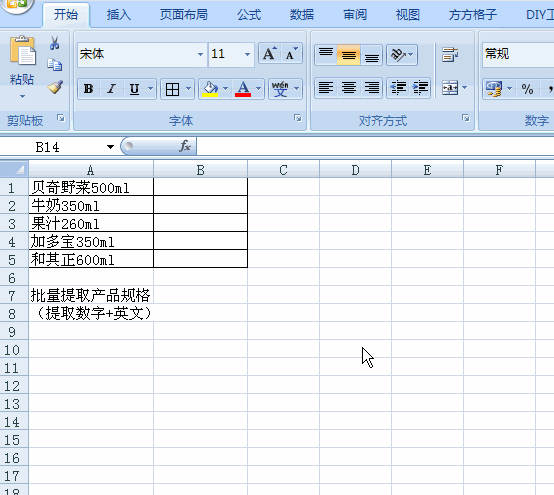The width and height of the screenshot is (554, 495).
Task: Apply red font color
Action: click(x=243, y=89)
